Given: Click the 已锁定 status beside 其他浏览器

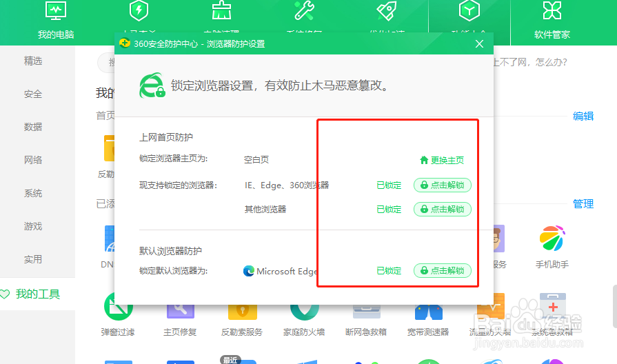Looking at the screenshot, I should [389, 210].
